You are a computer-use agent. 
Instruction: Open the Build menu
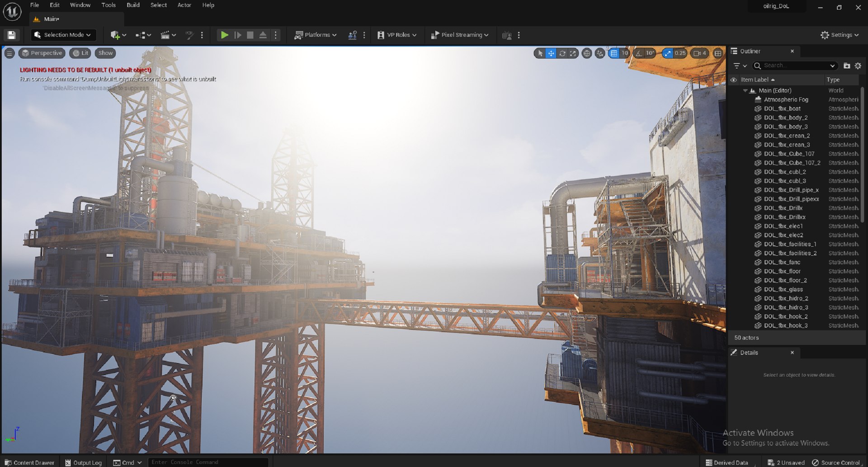point(133,5)
